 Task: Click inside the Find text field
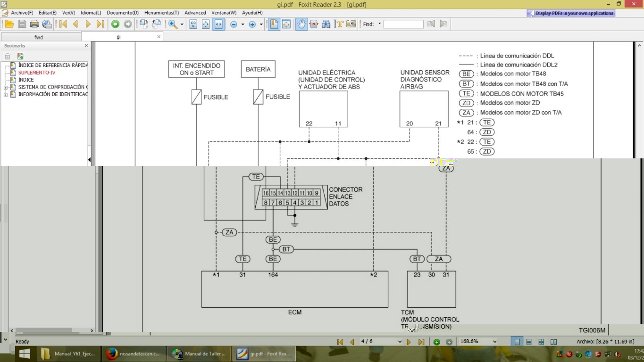point(403,24)
